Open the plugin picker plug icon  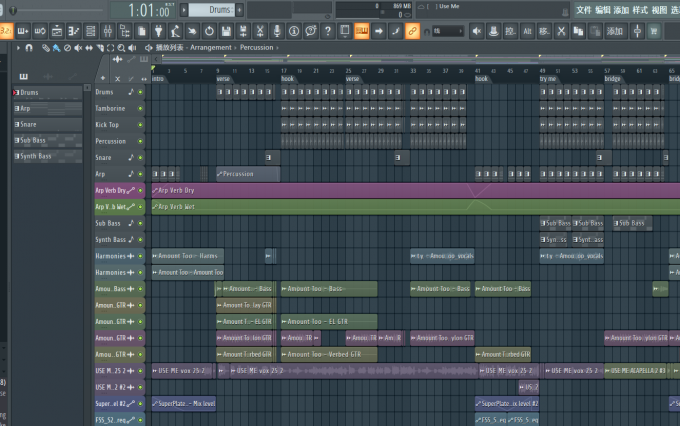[158, 31]
